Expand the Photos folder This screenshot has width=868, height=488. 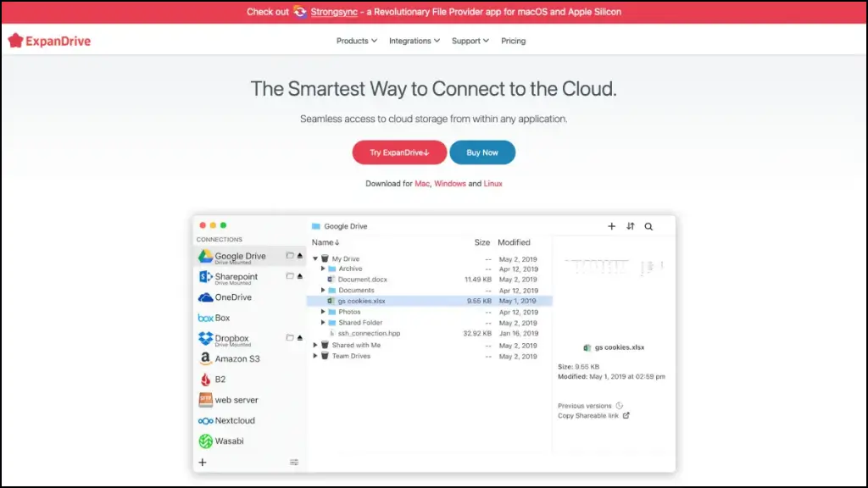[x=323, y=312]
